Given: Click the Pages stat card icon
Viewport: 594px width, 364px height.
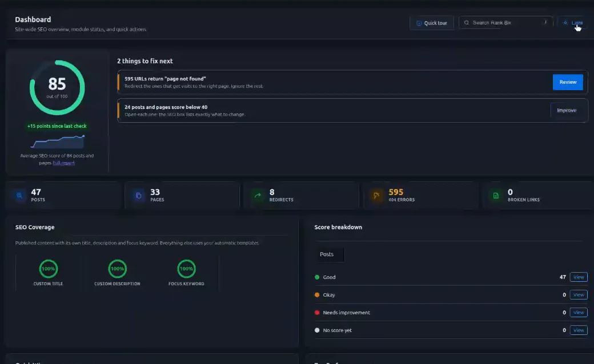Looking at the screenshot, I should [x=139, y=196].
